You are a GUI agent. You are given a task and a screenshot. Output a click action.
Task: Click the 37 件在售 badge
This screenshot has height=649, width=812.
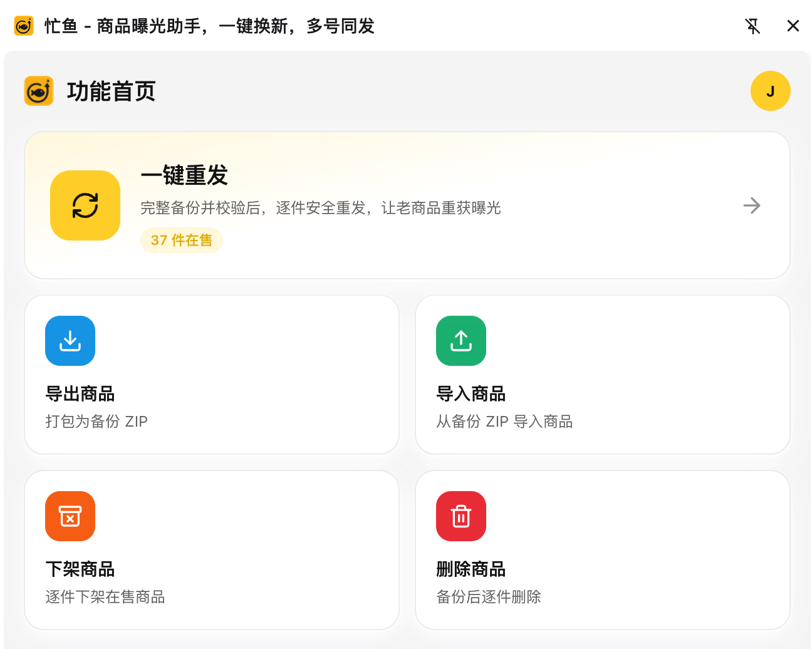182,240
